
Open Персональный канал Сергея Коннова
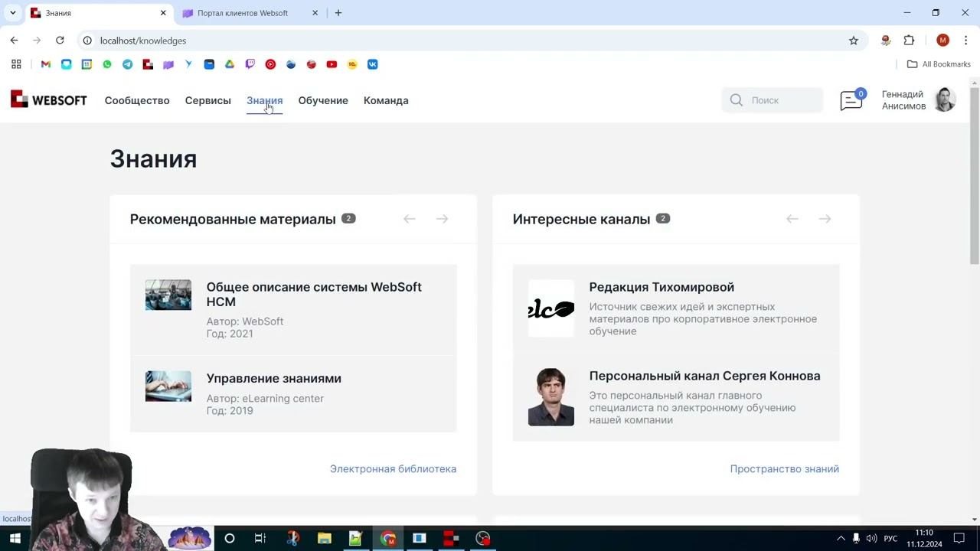click(x=704, y=376)
